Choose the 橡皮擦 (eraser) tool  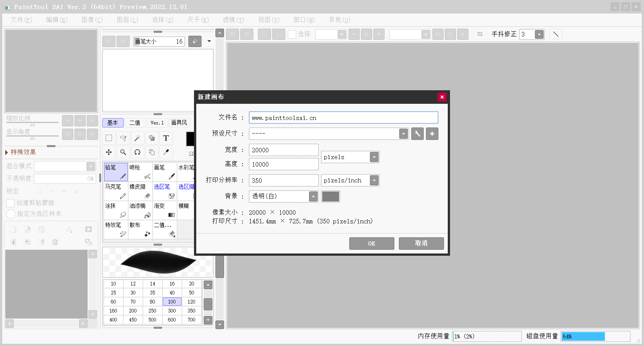[x=140, y=191]
